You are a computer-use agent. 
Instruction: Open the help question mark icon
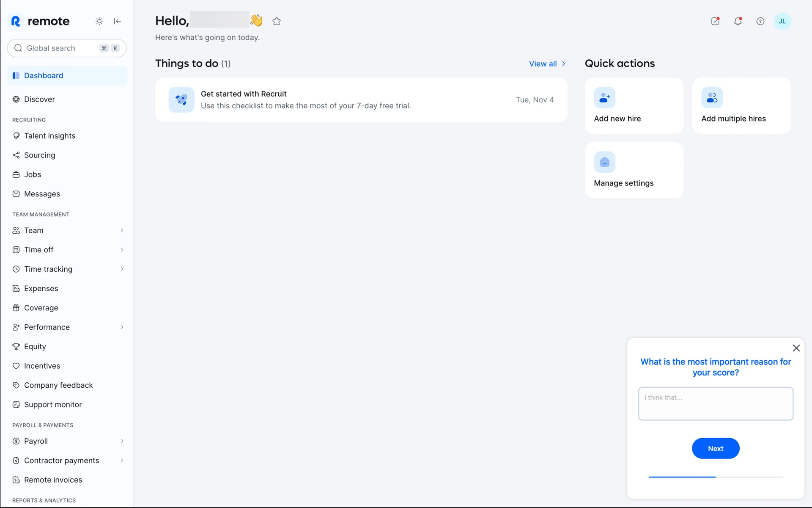click(x=760, y=21)
